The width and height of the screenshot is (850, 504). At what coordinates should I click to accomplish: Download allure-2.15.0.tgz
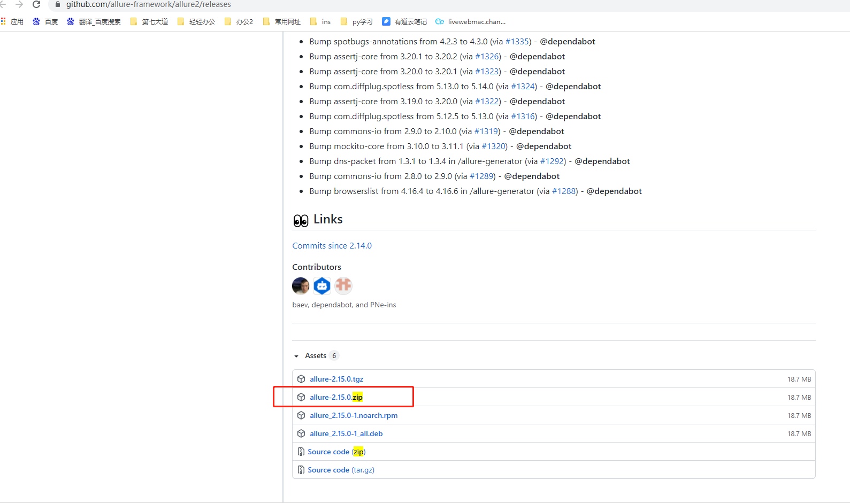pyautogui.click(x=336, y=379)
